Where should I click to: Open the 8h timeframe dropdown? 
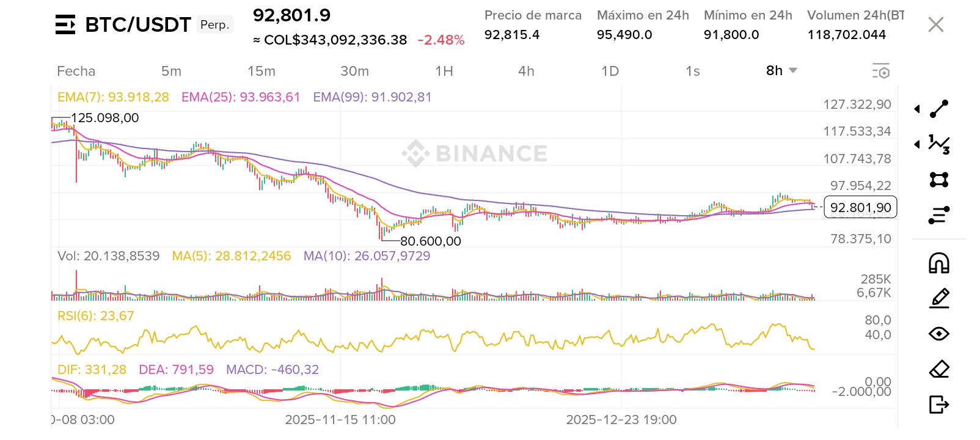tap(781, 71)
